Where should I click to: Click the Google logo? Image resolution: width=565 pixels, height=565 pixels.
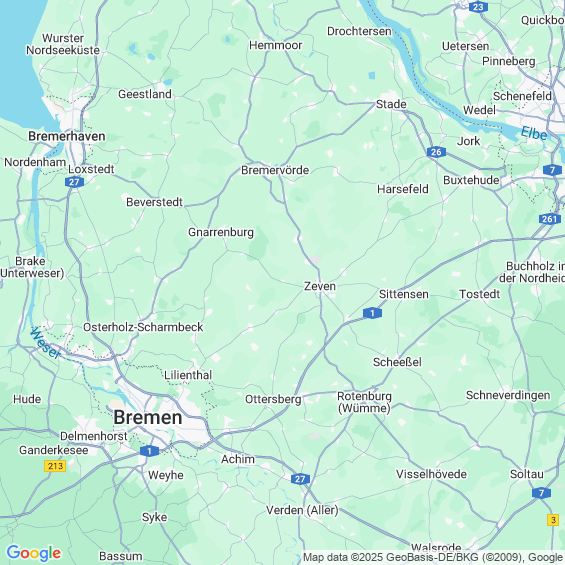pos(34,553)
